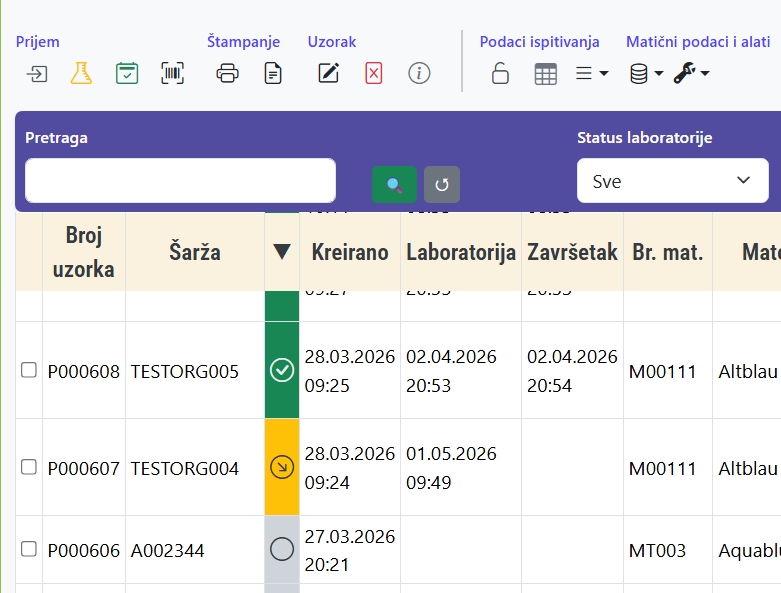This screenshot has height=593, width=781.
Task: Sort by the Laboratorija column header
Action: (461, 252)
